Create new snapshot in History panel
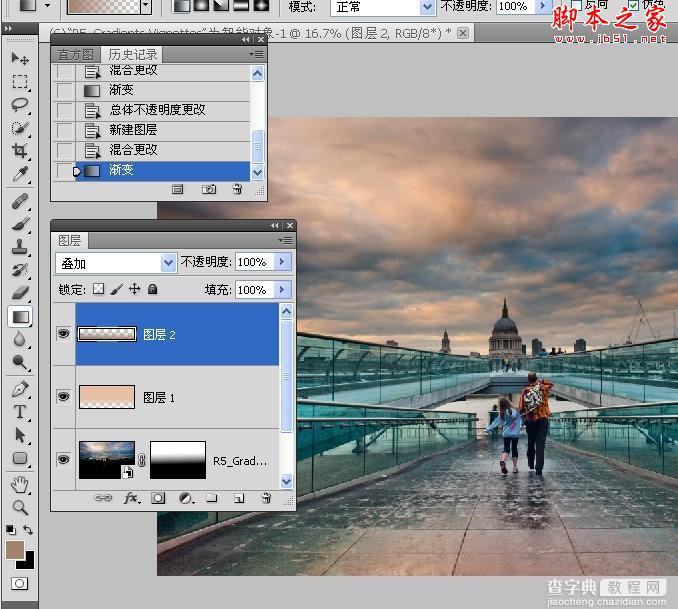This screenshot has width=678, height=609. tap(209, 189)
